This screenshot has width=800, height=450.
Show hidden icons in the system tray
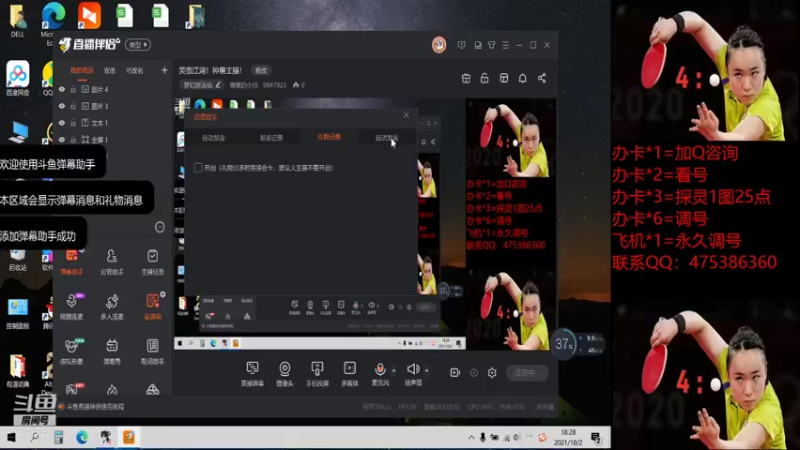[471, 437]
